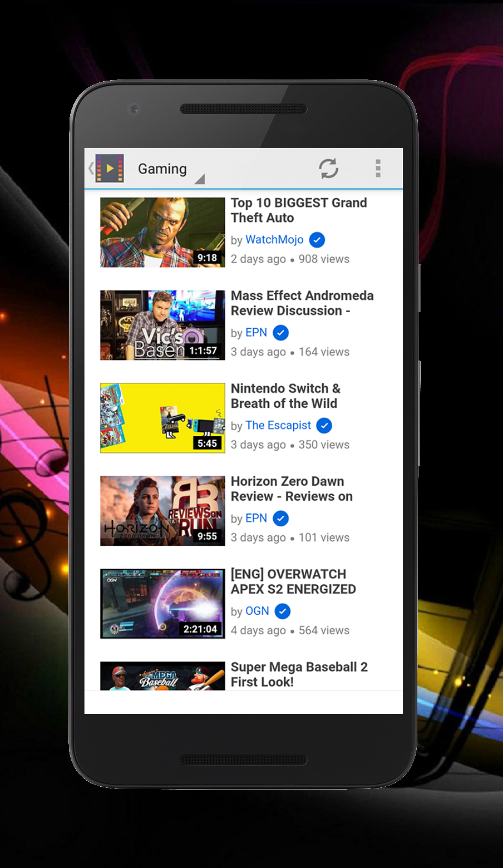Open the three-dot overflow menu
The image size is (503, 868).
pos(378,168)
